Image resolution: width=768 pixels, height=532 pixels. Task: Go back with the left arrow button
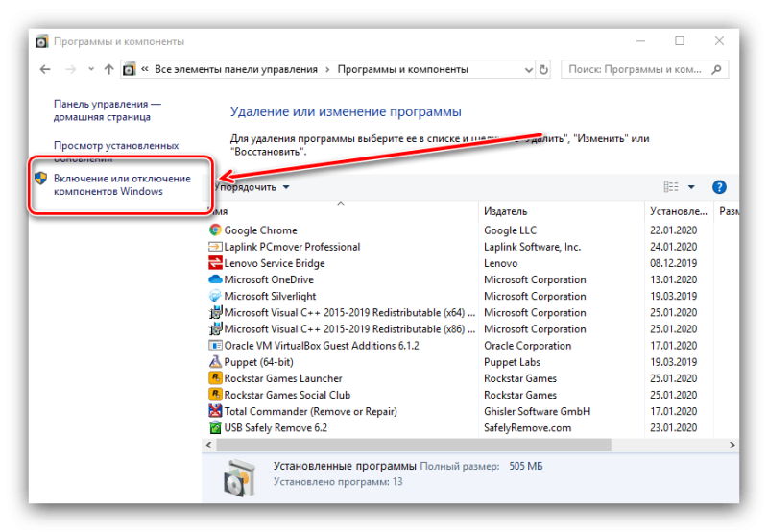[45, 69]
